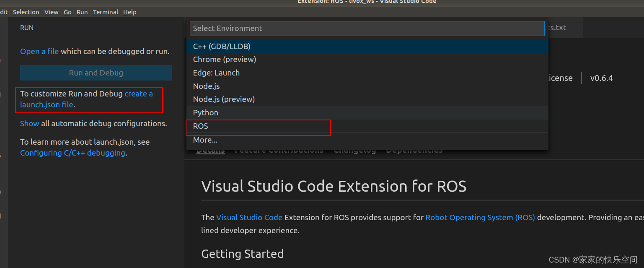Open the Go menu
Image resolution: width=644 pixels, height=268 pixels.
pyautogui.click(x=67, y=12)
